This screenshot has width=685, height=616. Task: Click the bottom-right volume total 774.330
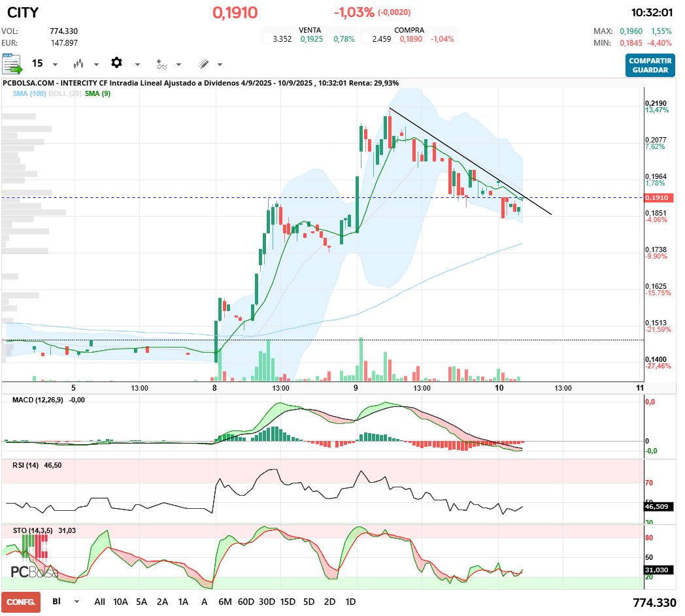pos(654,603)
